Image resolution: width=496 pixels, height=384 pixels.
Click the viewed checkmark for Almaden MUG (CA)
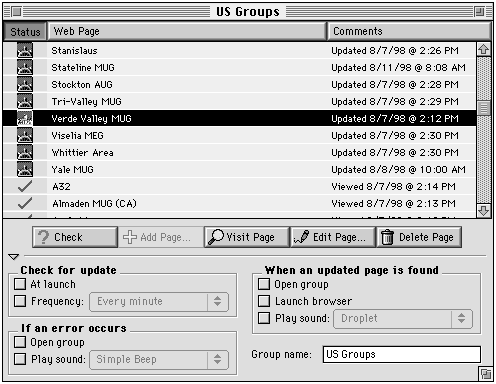point(25,203)
